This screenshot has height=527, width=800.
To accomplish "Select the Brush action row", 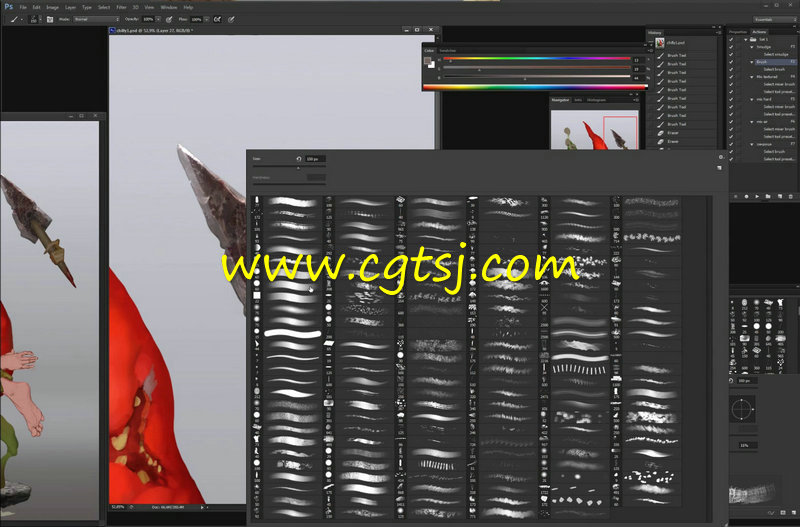I will click(x=775, y=62).
